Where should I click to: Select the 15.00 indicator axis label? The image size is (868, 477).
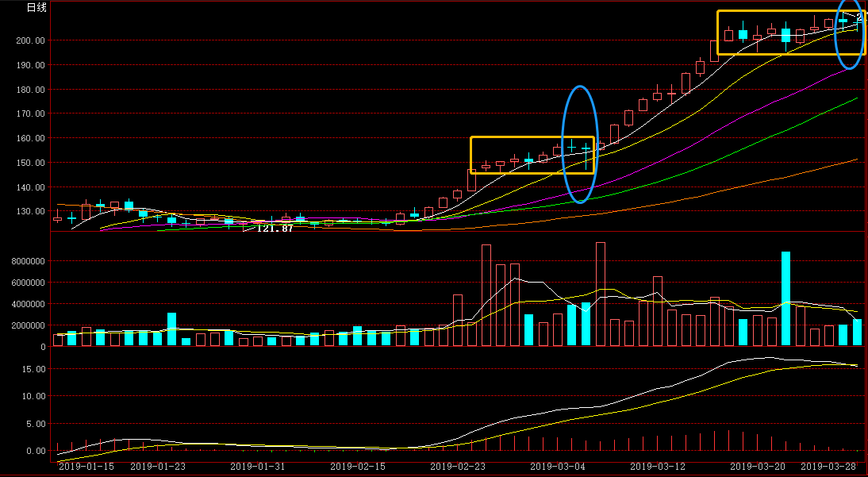click(34, 369)
